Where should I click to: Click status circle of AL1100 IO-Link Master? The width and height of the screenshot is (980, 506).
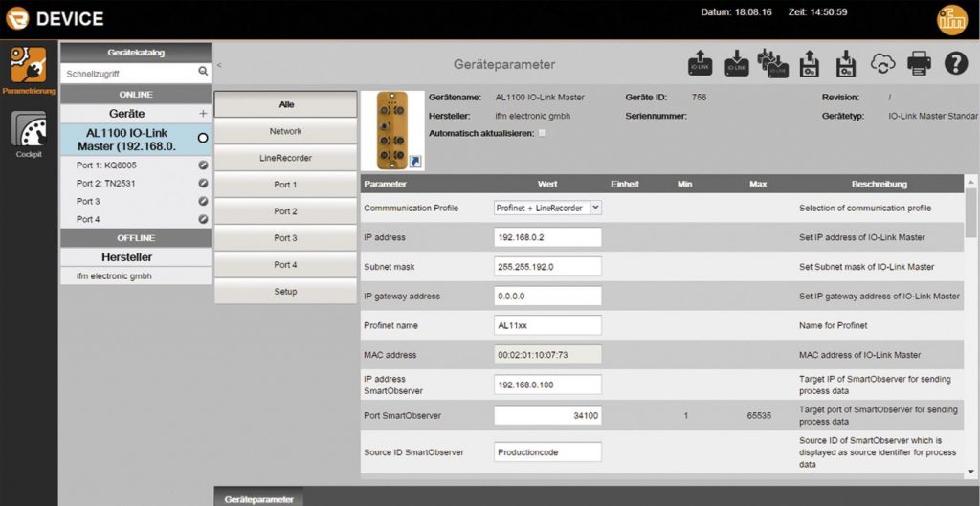(203, 138)
